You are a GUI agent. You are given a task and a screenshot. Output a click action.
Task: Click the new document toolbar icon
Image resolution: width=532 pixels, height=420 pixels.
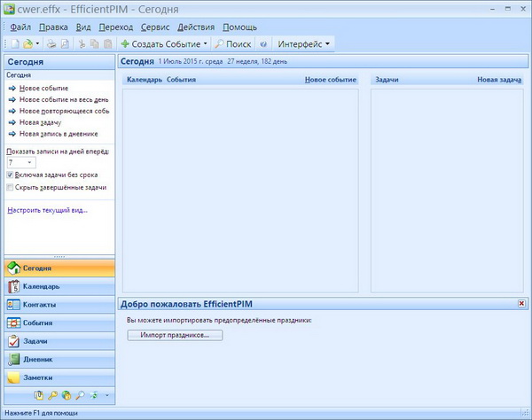tap(14, 43)
